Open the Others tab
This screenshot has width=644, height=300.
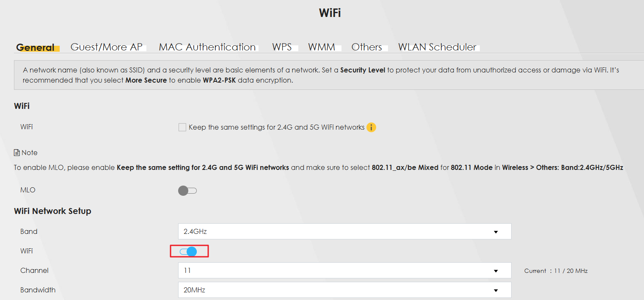[x=367, y=47]
